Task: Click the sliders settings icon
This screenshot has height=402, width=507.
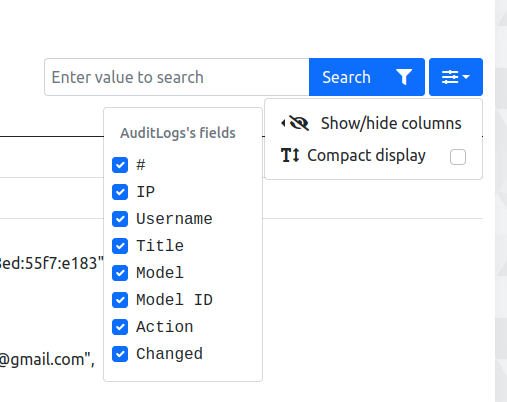Action: [450, 77]
